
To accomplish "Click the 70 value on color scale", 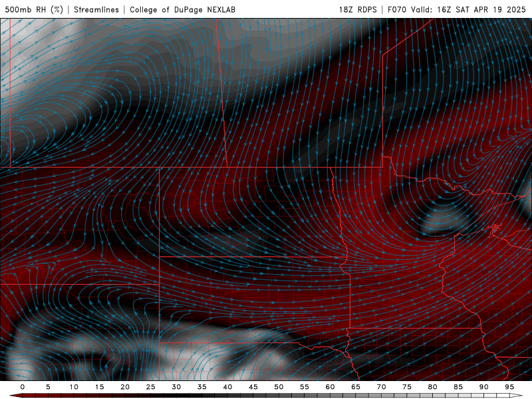I will click(381, 387).
